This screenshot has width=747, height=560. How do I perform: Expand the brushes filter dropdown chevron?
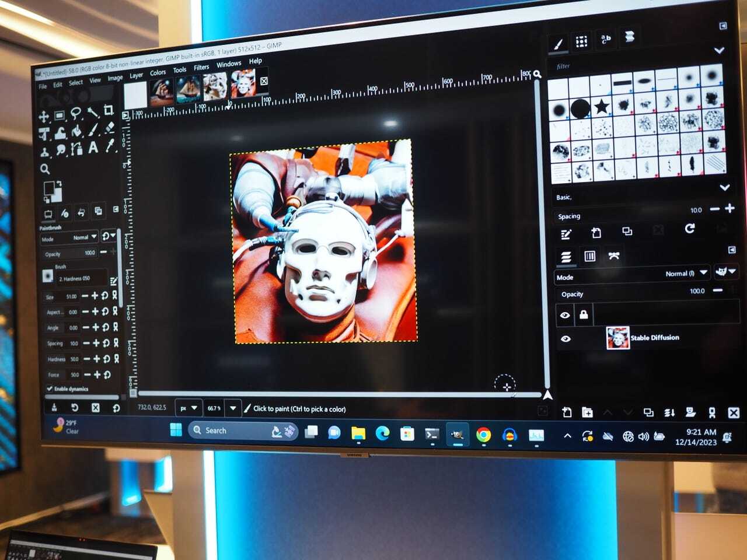(719, 50)
